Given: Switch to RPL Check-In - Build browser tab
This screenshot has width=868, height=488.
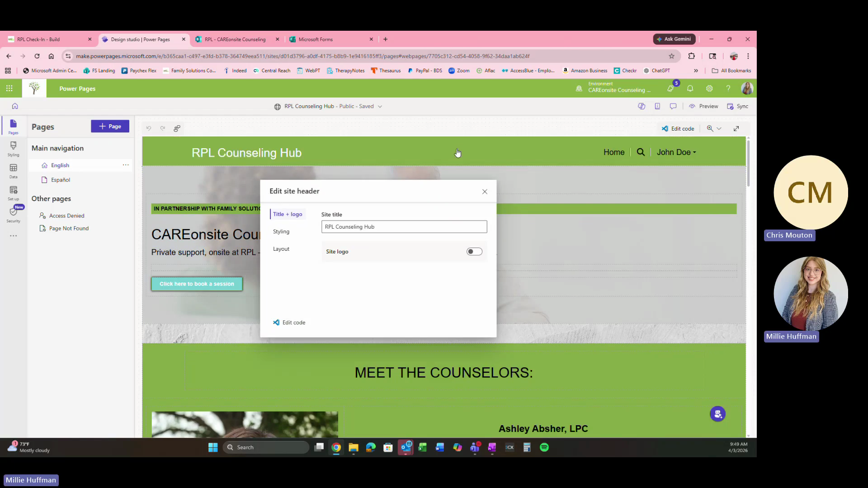Looking at the screenshot, I should tap(49, 39).
